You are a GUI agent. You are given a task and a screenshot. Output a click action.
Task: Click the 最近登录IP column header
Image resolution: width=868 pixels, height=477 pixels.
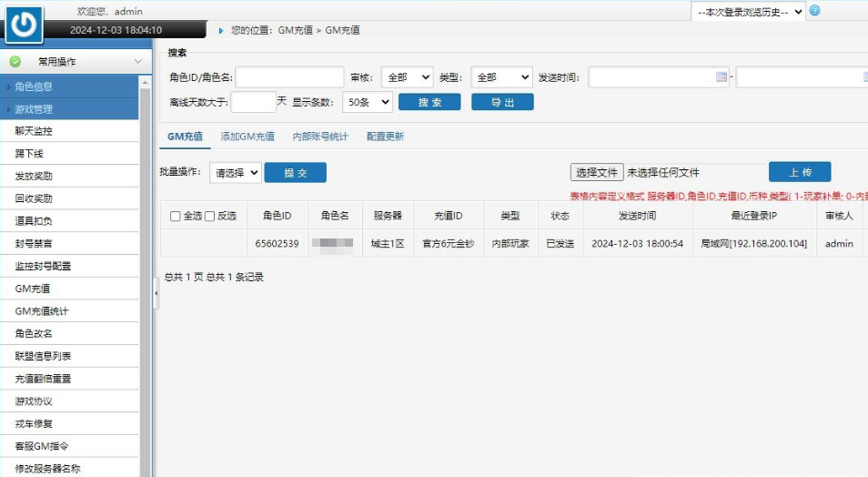[x=754, y=216]
